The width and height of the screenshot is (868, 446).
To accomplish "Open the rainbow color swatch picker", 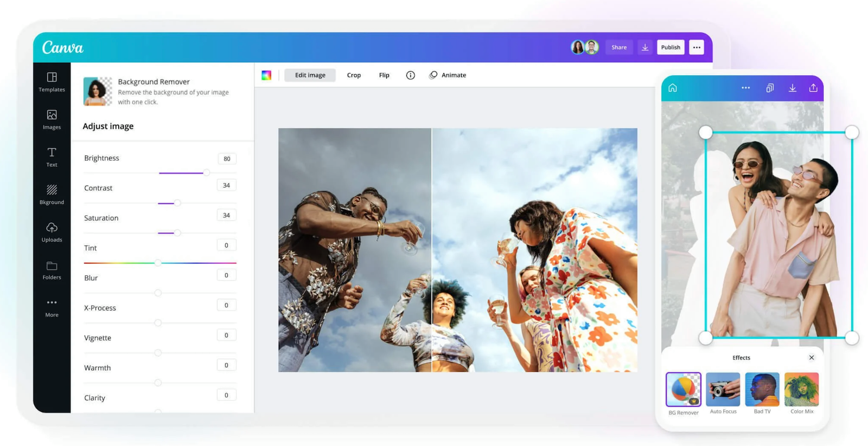I will (266, 75).
